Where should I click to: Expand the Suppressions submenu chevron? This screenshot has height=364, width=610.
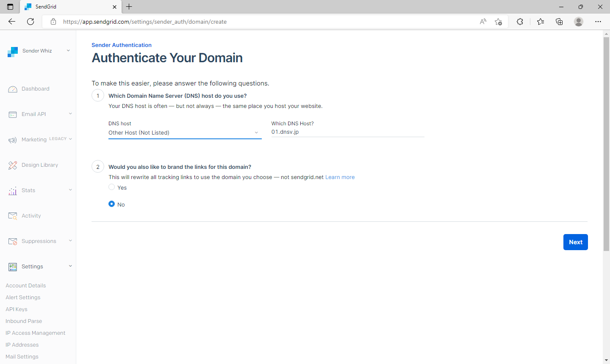[70, 240]
